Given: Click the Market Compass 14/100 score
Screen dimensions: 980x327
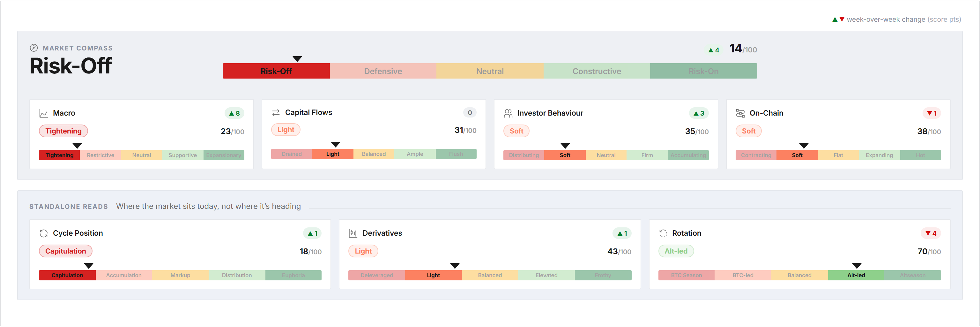Looking at the screenshot, I should 743,49.
